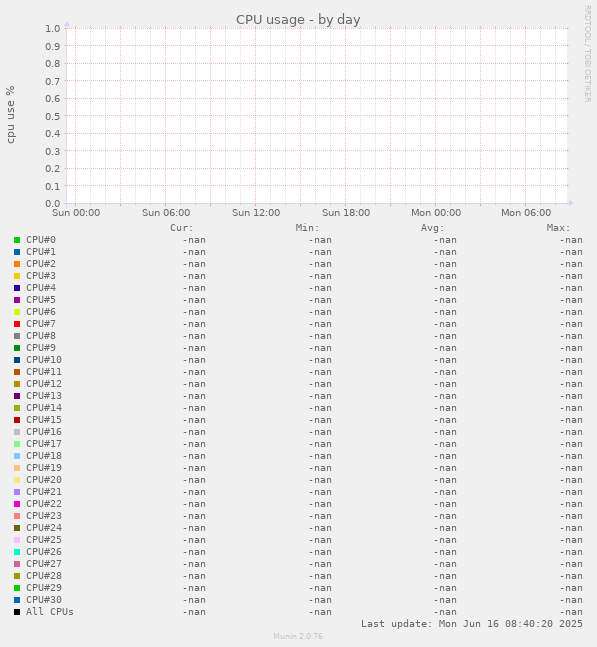Click the All CPUs legend label
The width and height of the screenshot is (597, 647).
point(50,612)
